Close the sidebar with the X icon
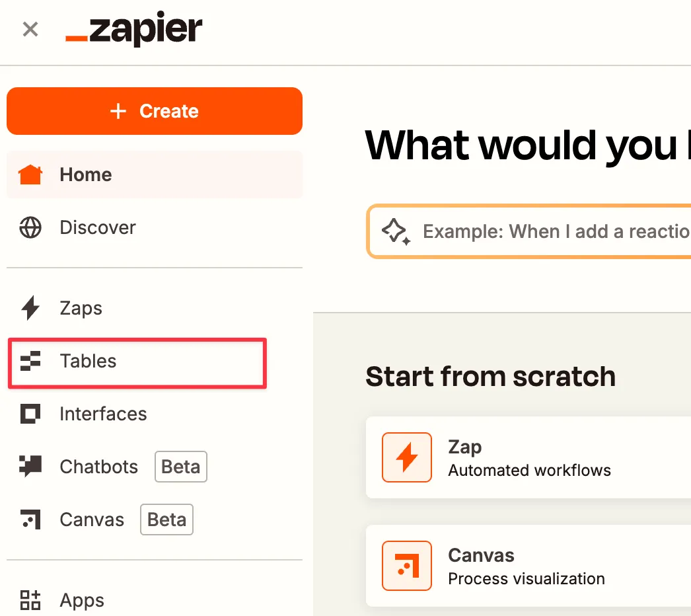This screenshot has width=691, height=616. coord(30,29)
